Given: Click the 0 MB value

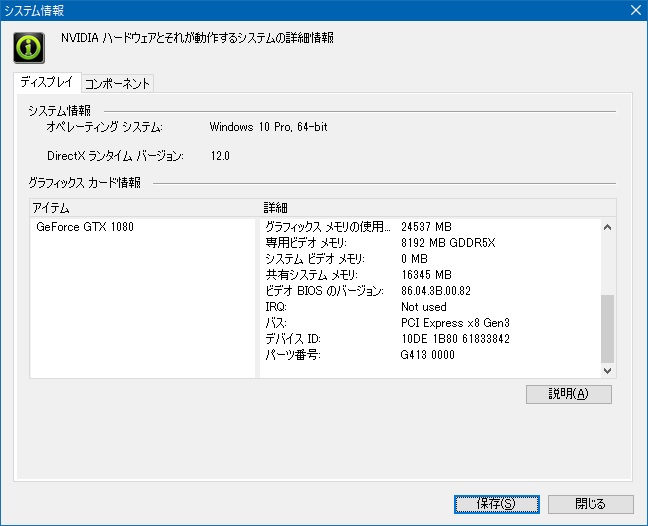Looking at the screenshot, I should (414, 259).
